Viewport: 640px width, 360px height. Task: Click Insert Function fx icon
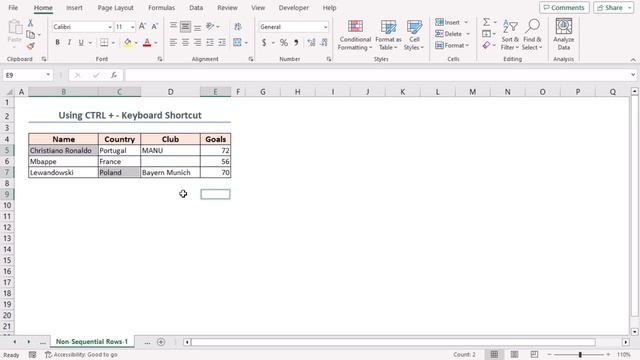114,75
